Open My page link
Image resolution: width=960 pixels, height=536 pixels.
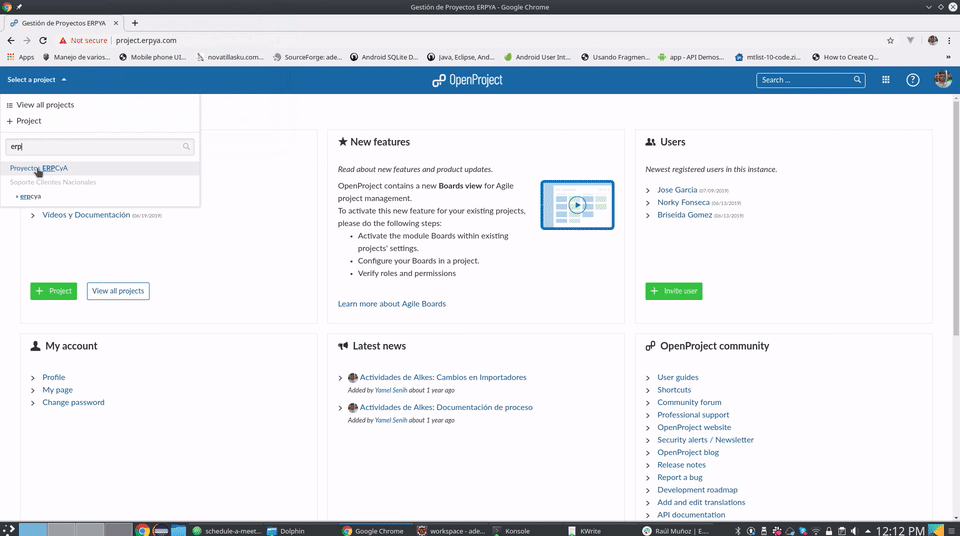[x=58, y=390]
